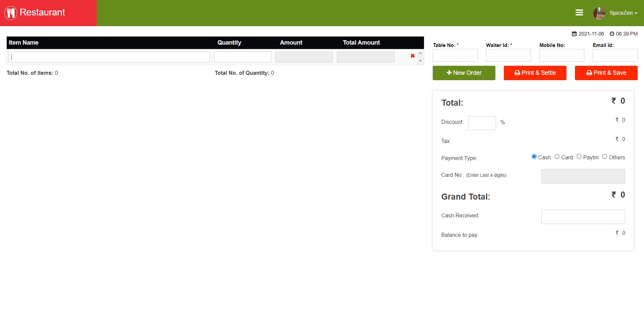Choose Paytm as payment type

tap(579, 157)
